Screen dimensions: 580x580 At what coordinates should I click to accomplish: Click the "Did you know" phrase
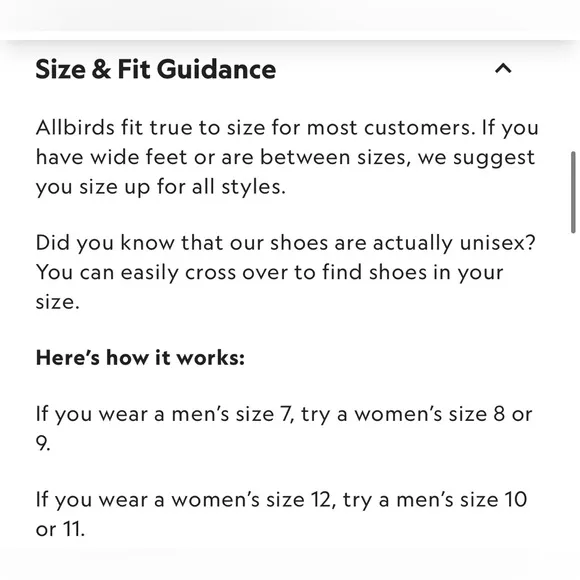105,243
